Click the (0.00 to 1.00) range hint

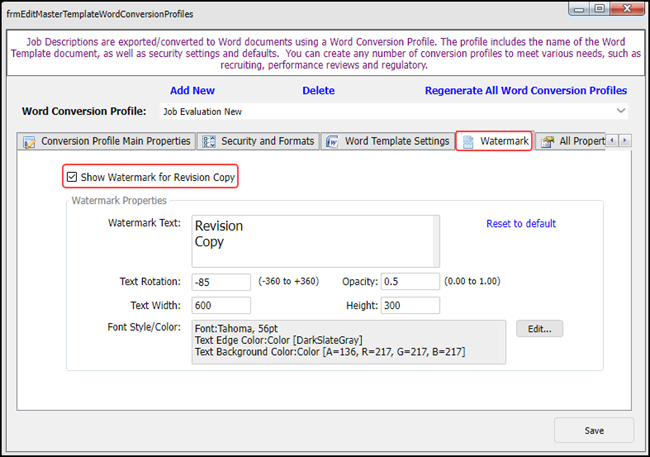tap(472, 281)
